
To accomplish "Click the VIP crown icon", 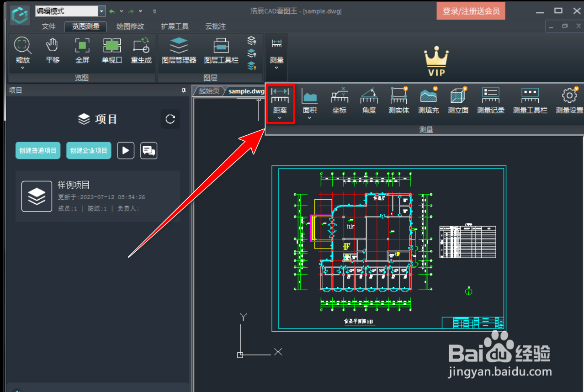I will tap(436, 61).
